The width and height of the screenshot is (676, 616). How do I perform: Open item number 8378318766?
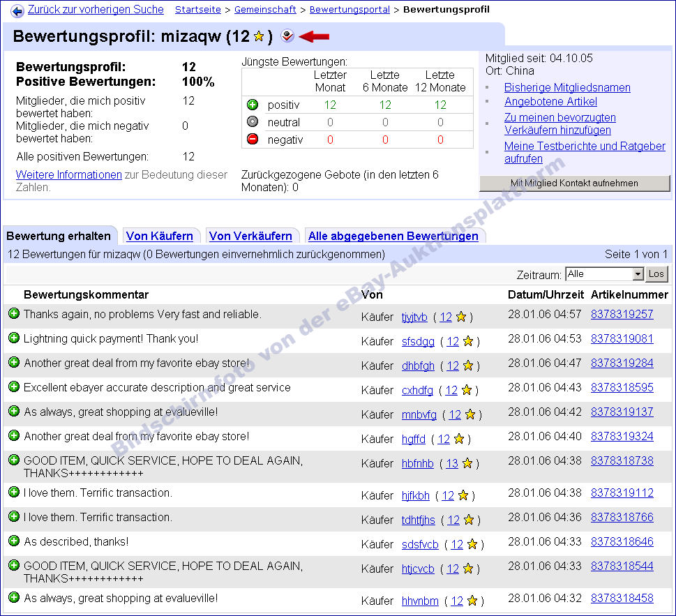coord(622,517)
